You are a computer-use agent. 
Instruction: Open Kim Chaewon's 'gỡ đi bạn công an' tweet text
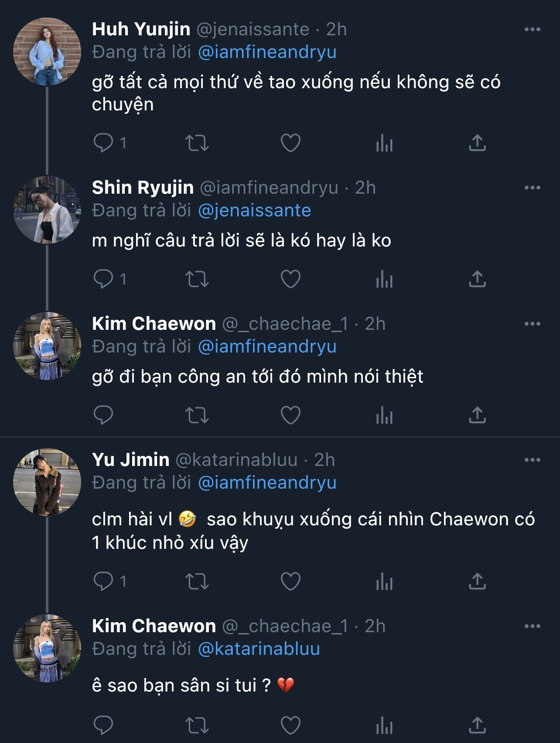[257, 377]
